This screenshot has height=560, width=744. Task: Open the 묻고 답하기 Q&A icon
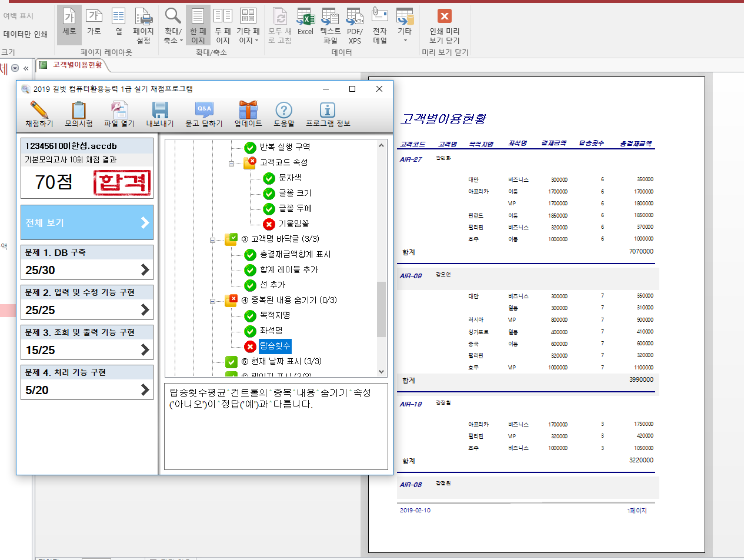[204, 111]
